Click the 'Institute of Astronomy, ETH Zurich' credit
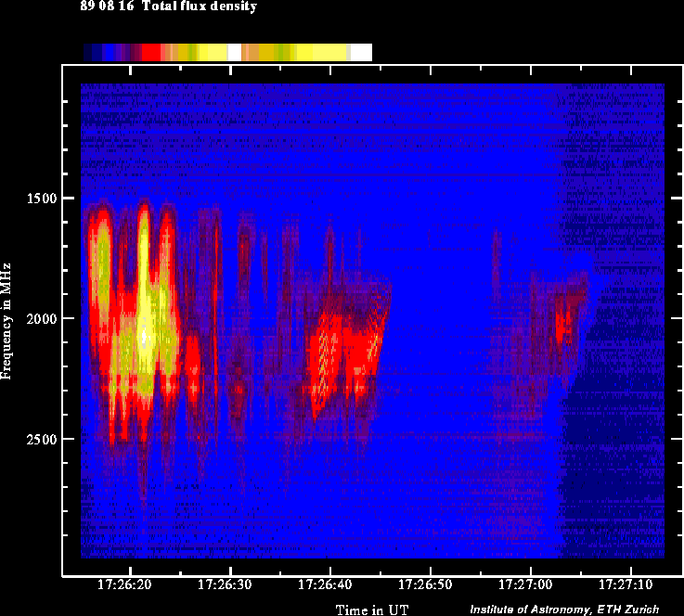Screen dimensions: 684x616 coord(564,610)
